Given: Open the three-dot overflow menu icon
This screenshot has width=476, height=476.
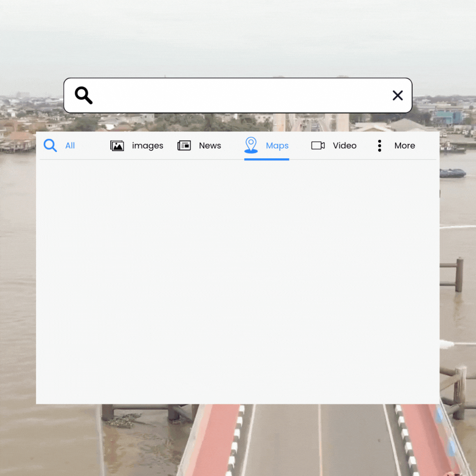Looking at the screenshot, I should click(379, 146).
